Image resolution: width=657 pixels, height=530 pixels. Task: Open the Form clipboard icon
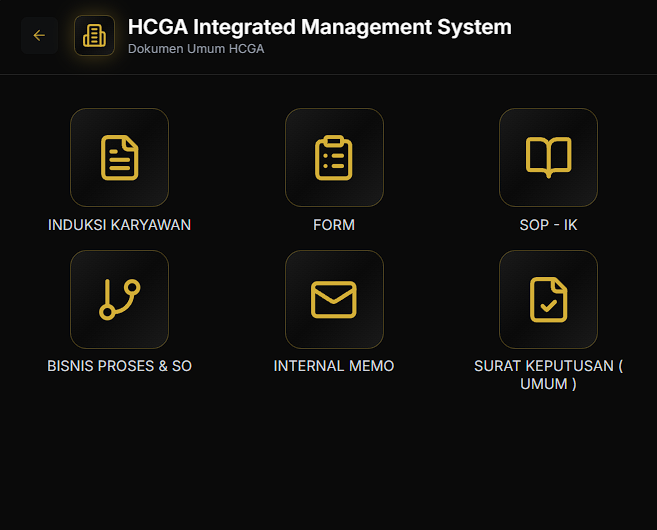pos(334,158)
